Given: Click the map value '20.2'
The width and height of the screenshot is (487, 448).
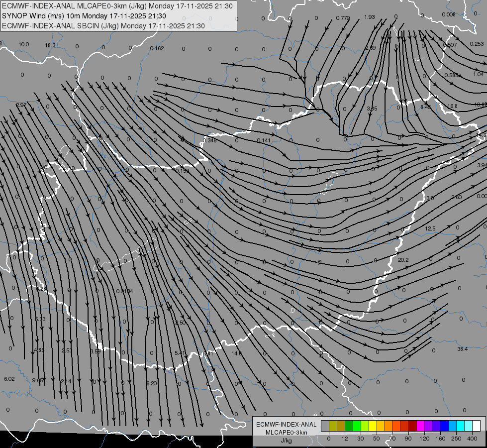Looking at the screenshot, I should (x=403, y=260).
